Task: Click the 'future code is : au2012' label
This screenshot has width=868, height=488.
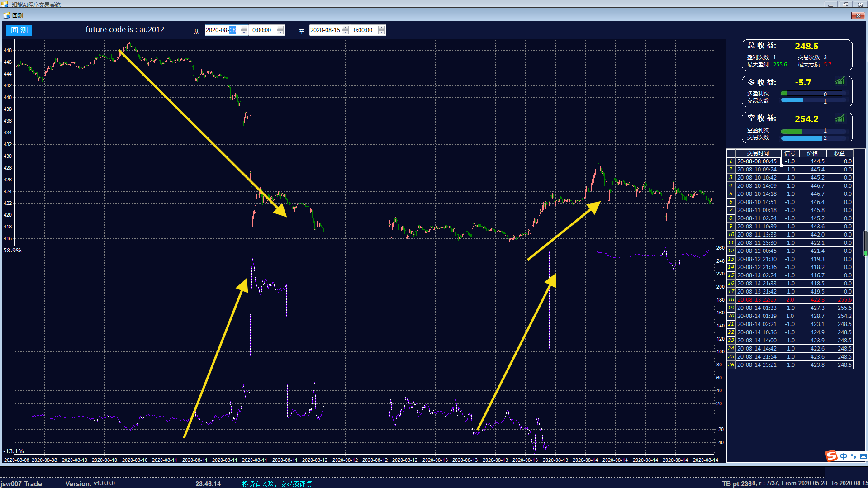Action: (x=125, y=29)
